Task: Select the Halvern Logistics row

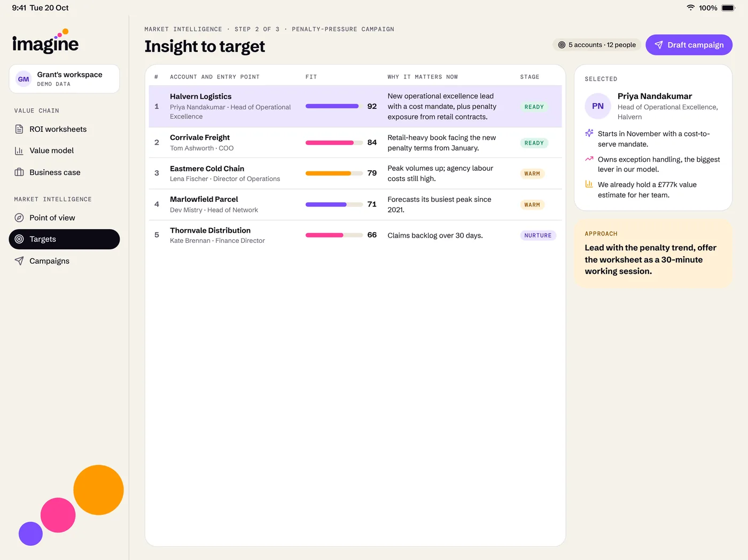Action: (355, 106)
